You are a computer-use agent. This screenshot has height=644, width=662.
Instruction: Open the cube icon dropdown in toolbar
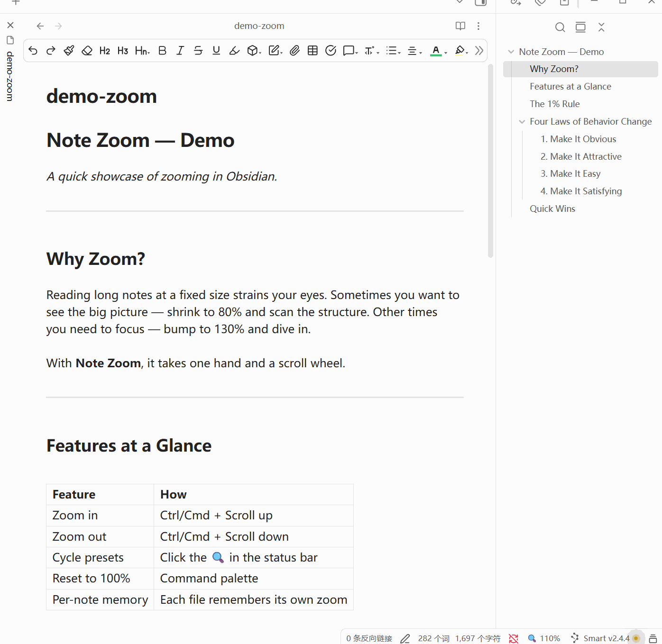(254, 51)
